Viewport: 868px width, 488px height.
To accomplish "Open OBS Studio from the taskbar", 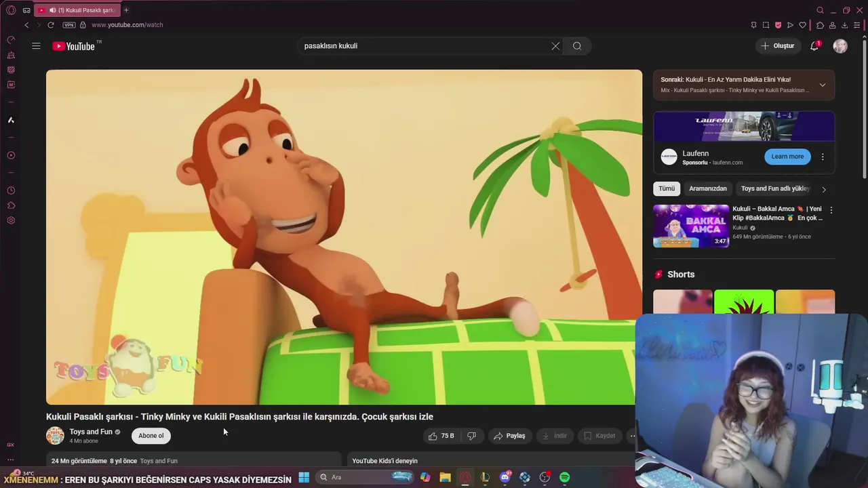I will coord(545,477).
